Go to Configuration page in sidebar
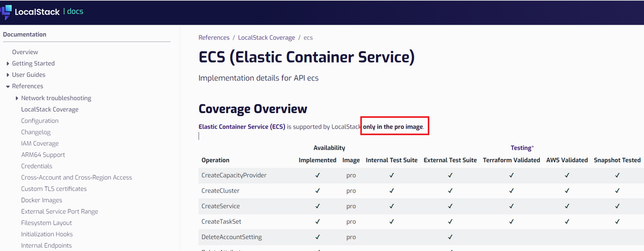 40,121
